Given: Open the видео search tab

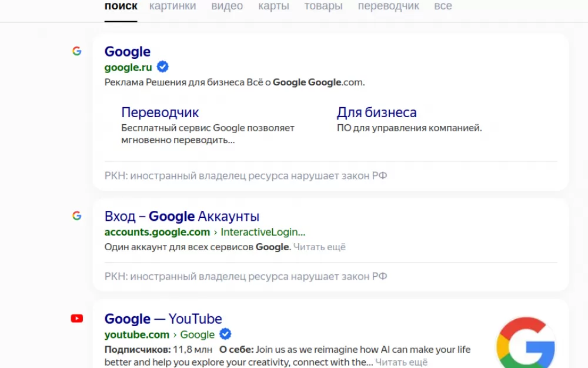Looking at the screenshot, I should tap(227, 6).
